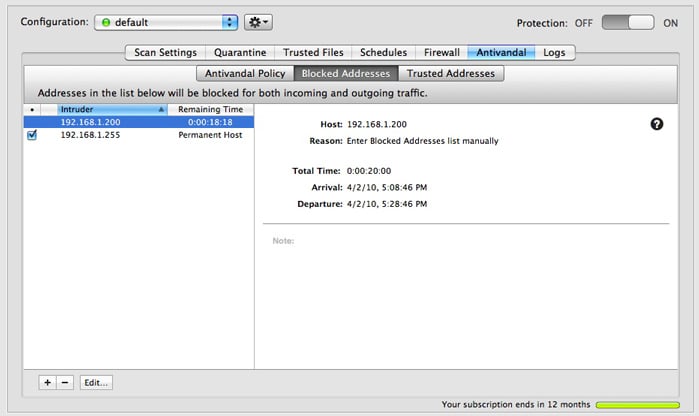Sort by the Remaining Time column header
The height and width of the screenshot is (416, 699).
pyautogui.click(x=210, y=109)
